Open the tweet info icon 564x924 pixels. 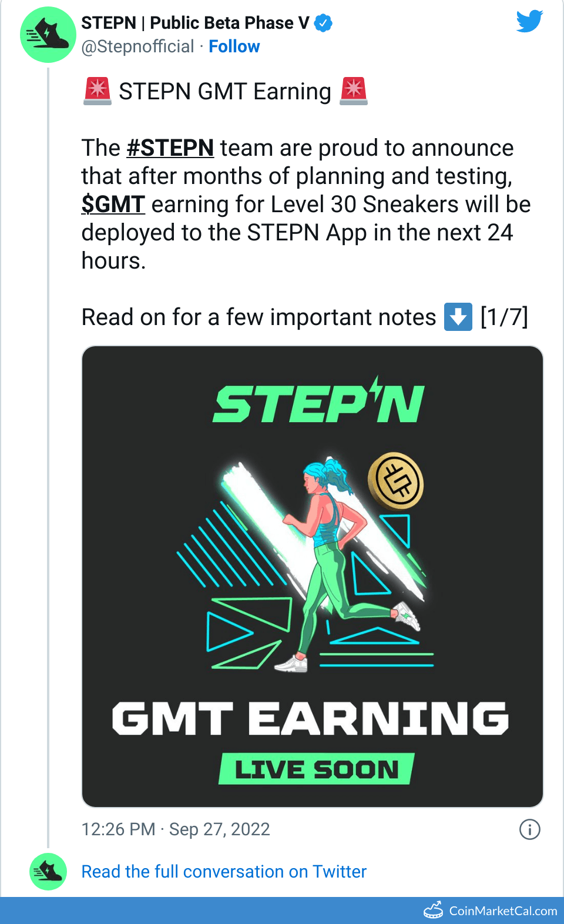[531, 829]
